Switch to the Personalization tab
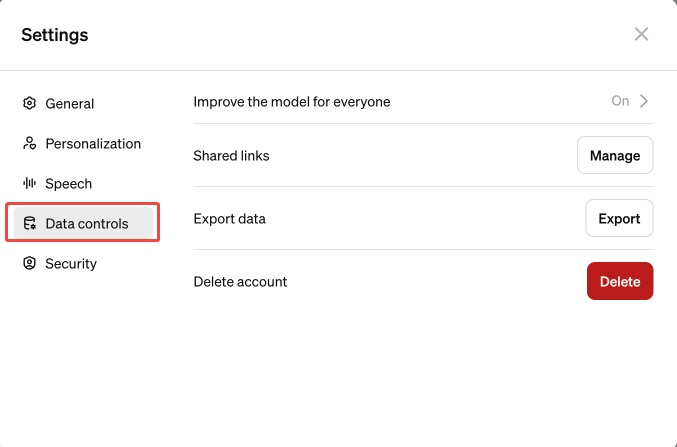The image size is (677, 447). (93, 143)
